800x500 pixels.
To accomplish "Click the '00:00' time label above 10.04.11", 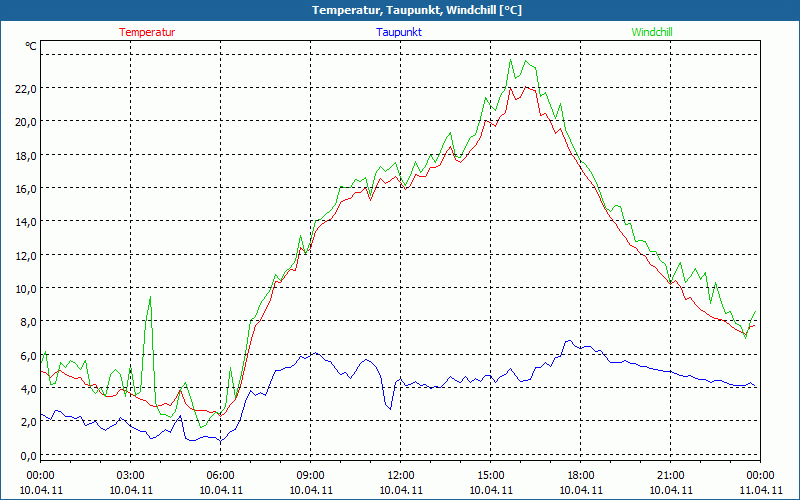I will click(x=40, y=476).
